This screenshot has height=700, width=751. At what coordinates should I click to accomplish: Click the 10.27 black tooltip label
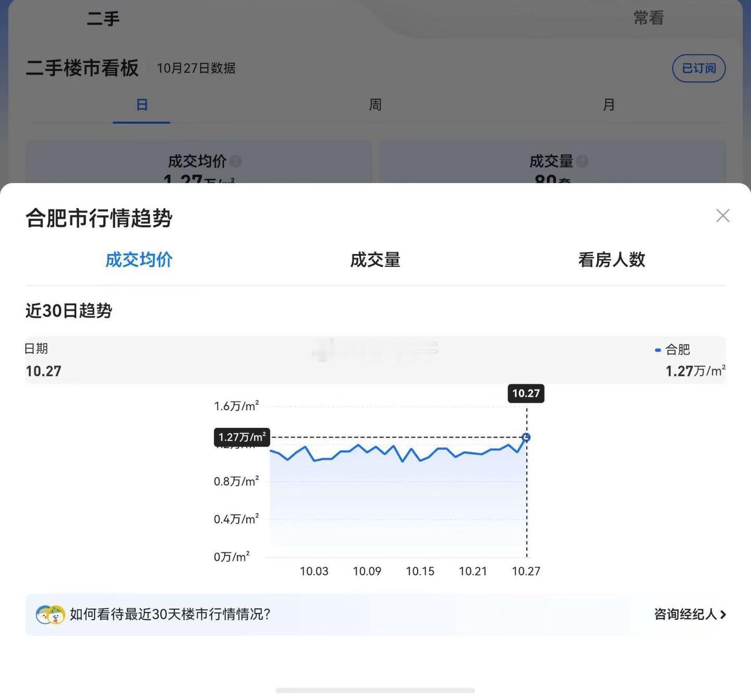(526, 393)
